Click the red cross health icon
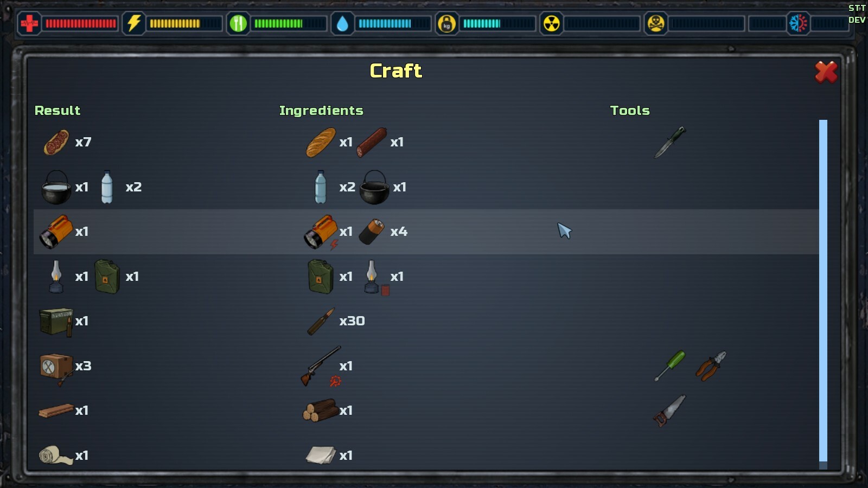 [29, 23]
